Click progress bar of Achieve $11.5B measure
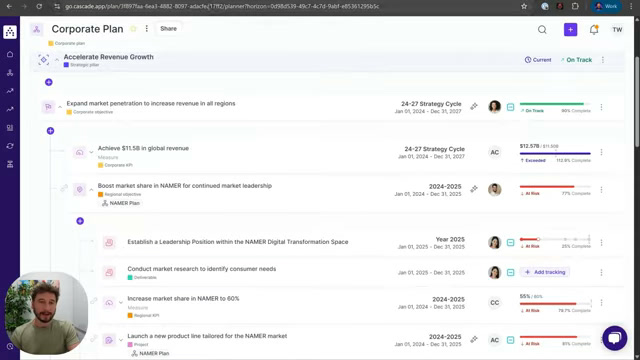Screen dimensions: 640x360 (x=555, y=153)
